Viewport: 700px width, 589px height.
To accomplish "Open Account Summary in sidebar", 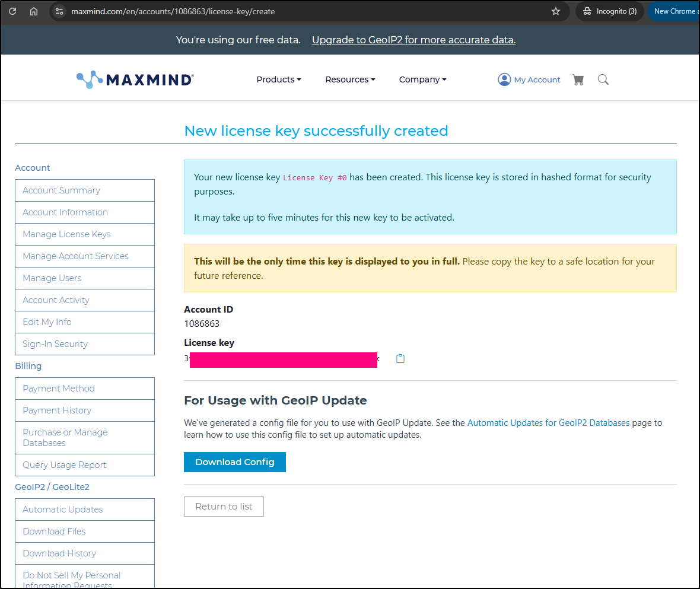I will click(x=85, y=190).
